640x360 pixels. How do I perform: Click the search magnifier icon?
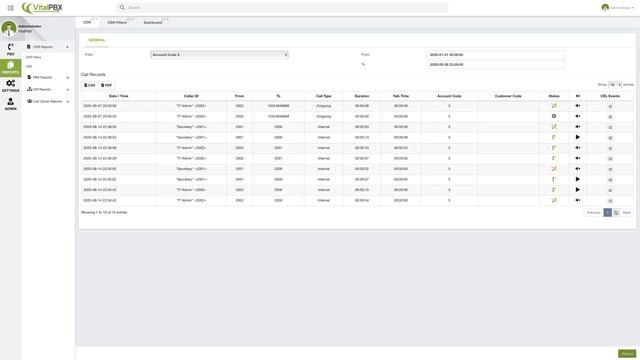pyautogui.click(x=122, y=7)
